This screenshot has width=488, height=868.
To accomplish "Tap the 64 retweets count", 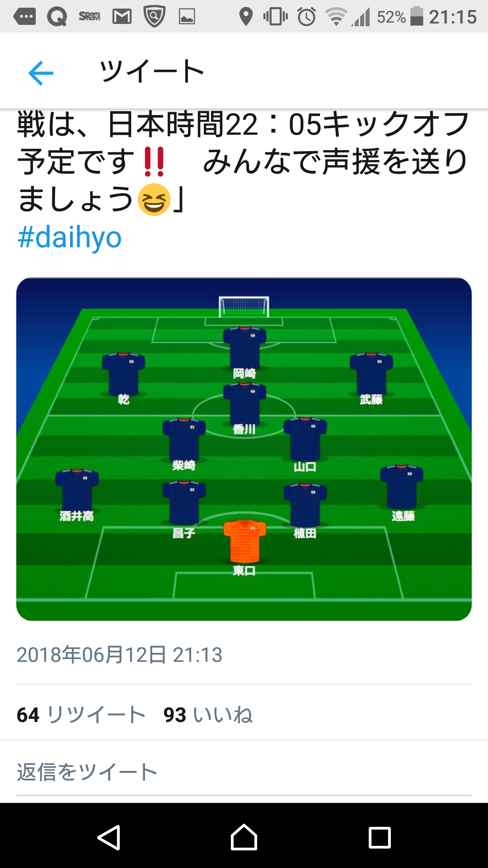I will click(81, 715).
